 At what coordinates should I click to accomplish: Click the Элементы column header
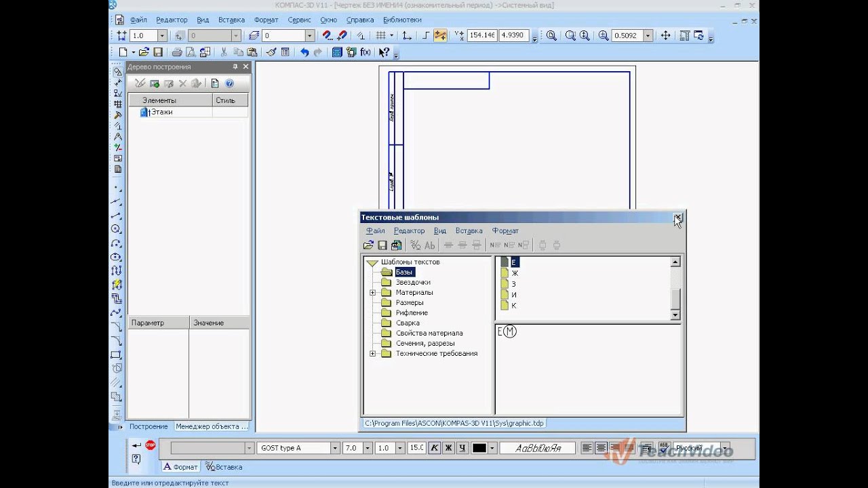tap(170, 100)
